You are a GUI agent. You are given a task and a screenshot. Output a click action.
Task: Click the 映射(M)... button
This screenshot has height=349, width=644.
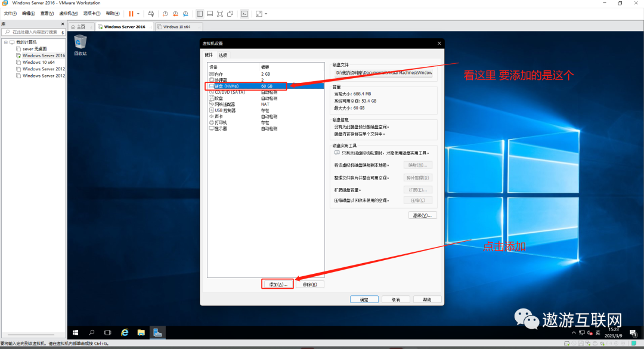(417, 165)
